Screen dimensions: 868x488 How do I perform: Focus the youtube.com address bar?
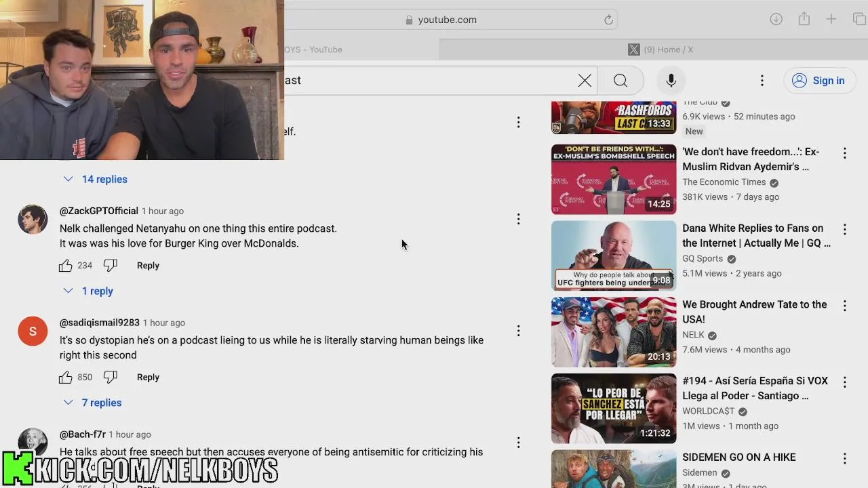click(448, 20)
